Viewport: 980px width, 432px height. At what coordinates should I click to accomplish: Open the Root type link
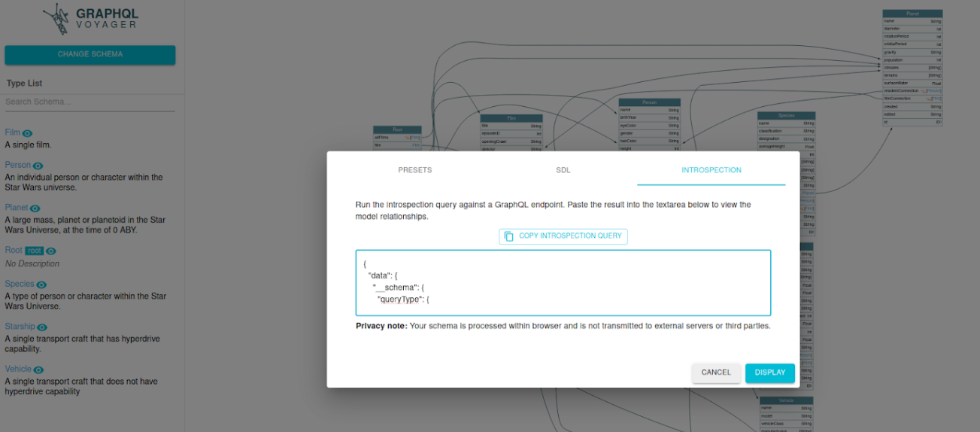tap(14, 250)
